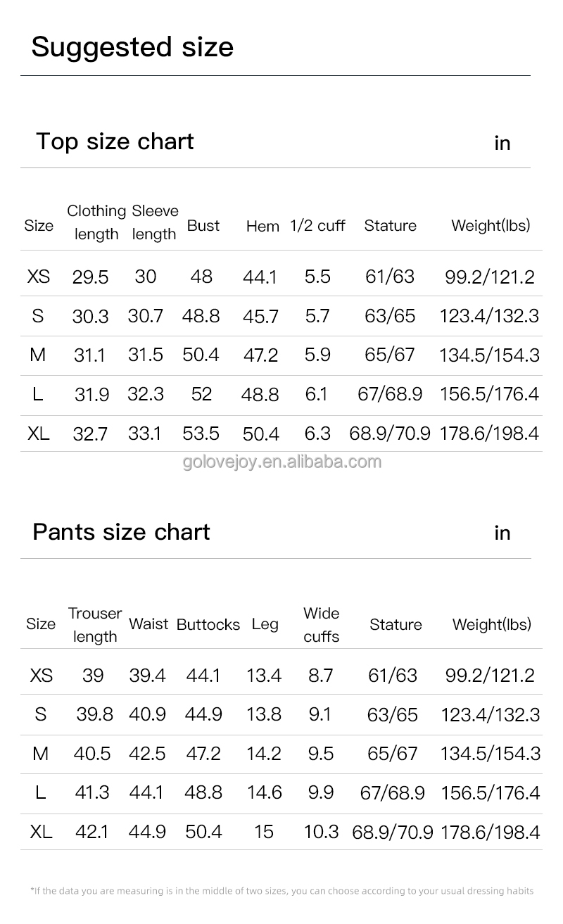This screenshot has width=563, height=924.
Task: Click the "Leg" column header
Action: (265, 624)
